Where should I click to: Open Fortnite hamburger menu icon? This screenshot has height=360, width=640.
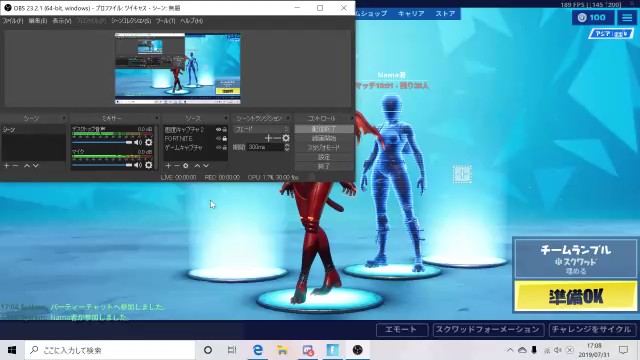[x=627, y=18]
